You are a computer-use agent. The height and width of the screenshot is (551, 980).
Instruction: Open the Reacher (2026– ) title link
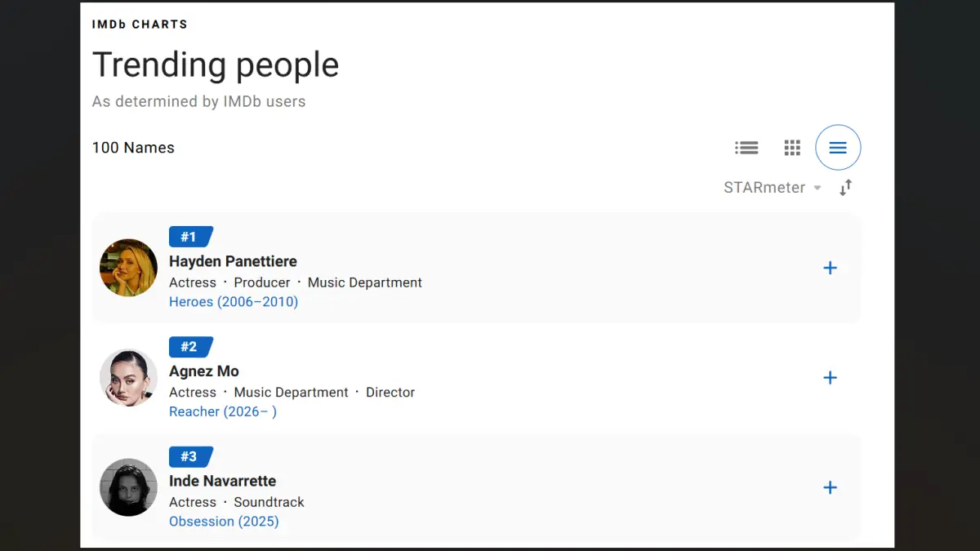223,411
